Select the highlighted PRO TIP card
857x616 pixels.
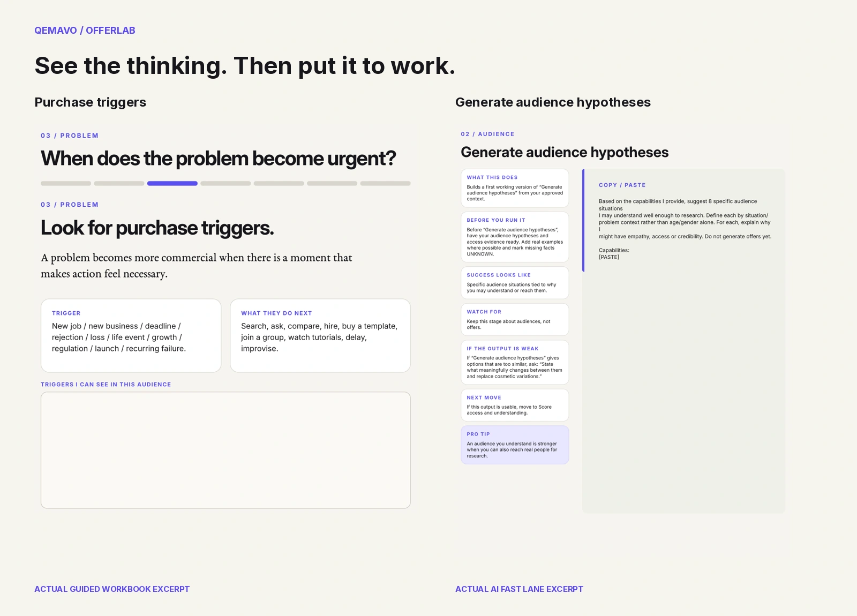[515, 445]
